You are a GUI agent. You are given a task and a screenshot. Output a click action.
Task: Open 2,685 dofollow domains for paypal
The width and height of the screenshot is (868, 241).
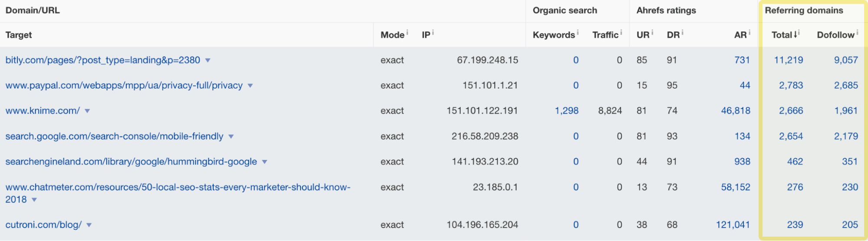846,85
